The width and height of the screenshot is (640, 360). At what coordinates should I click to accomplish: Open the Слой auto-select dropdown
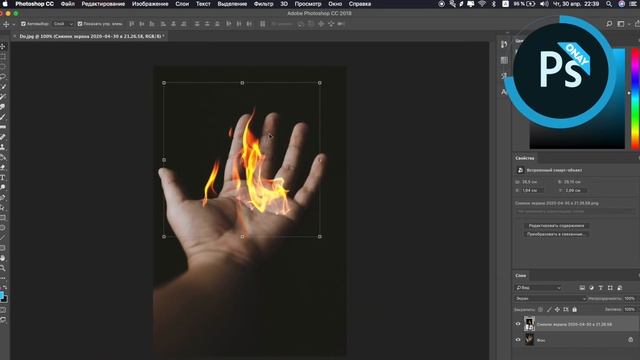coord(63,24)
